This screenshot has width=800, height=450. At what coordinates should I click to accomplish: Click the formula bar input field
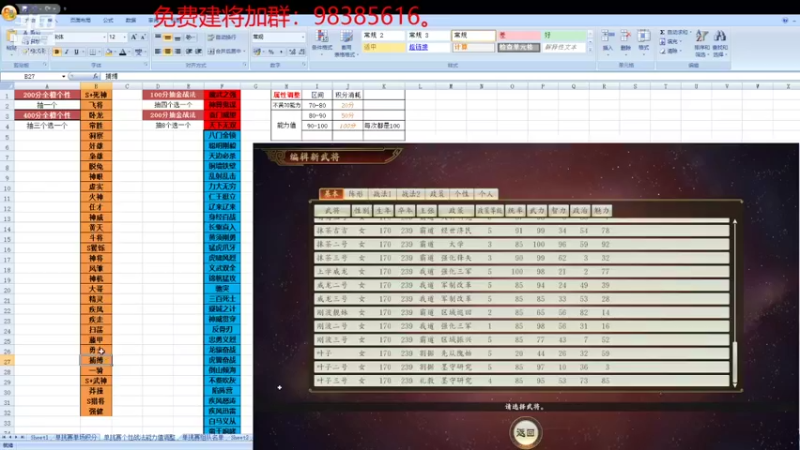(x=449, y=77)
